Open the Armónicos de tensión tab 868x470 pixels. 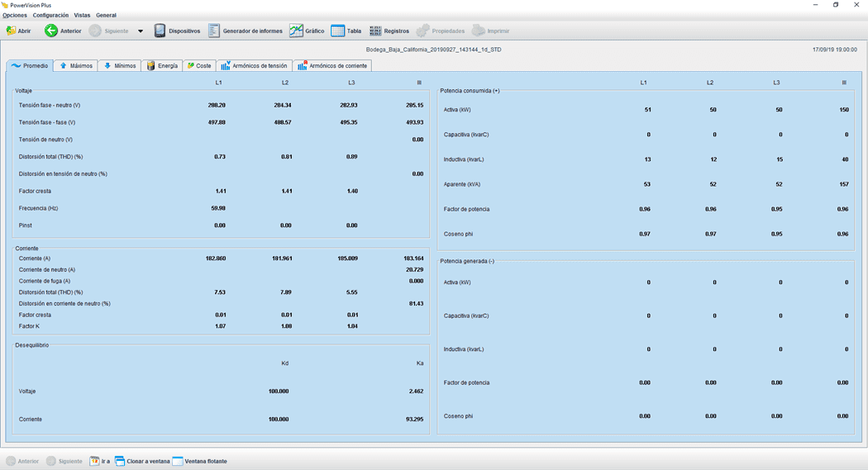[x=254, y=66]
